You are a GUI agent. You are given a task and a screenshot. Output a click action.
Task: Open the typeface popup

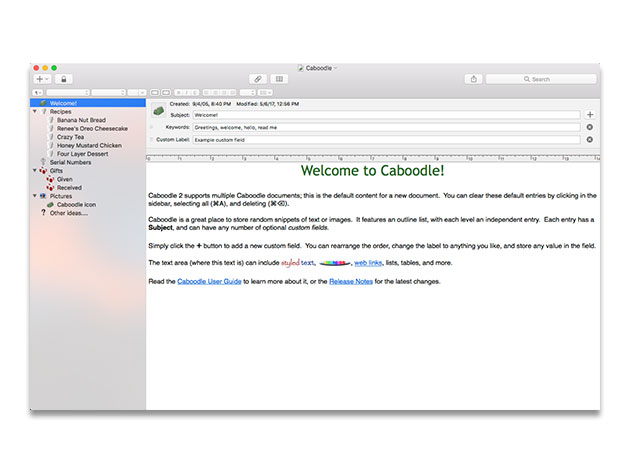tap(109, 92)
